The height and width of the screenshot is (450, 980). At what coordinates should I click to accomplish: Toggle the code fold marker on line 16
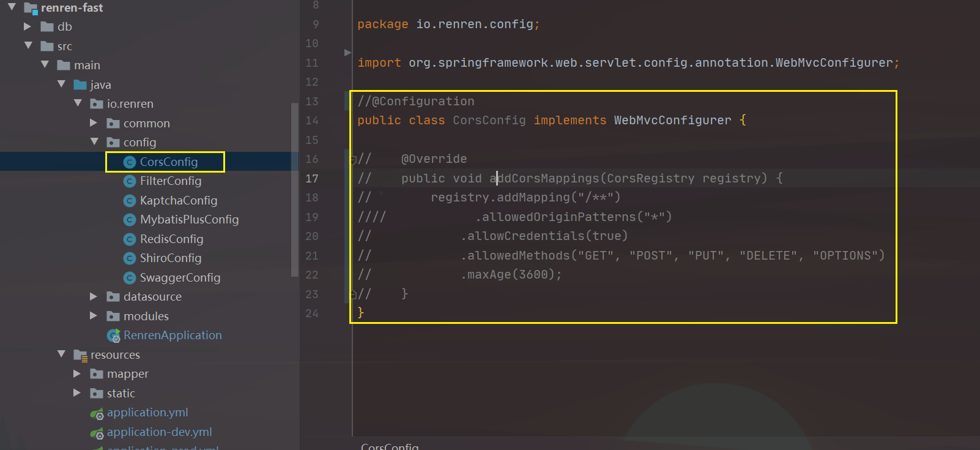click(x=353, y=160)
